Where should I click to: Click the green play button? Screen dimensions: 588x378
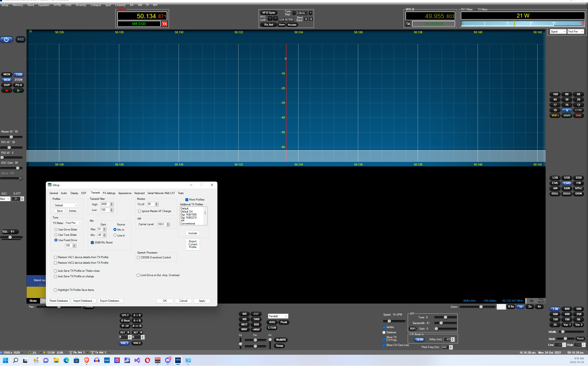[18, 91]
